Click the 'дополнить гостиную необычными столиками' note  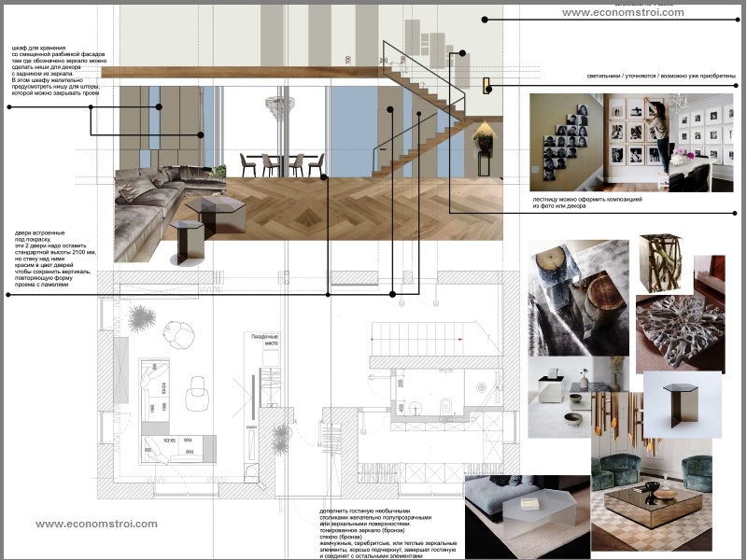click(388, 533)
